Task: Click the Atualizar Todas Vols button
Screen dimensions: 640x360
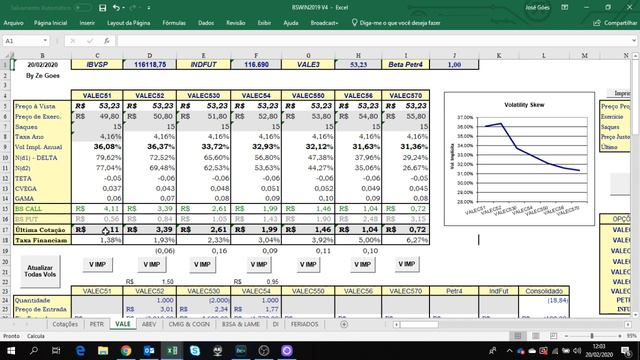Action: (40, 271)
